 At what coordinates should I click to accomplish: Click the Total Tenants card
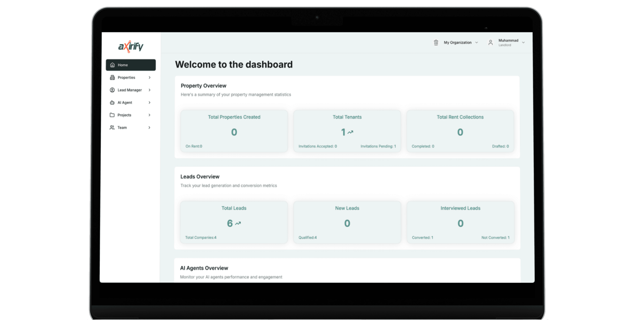347,131
